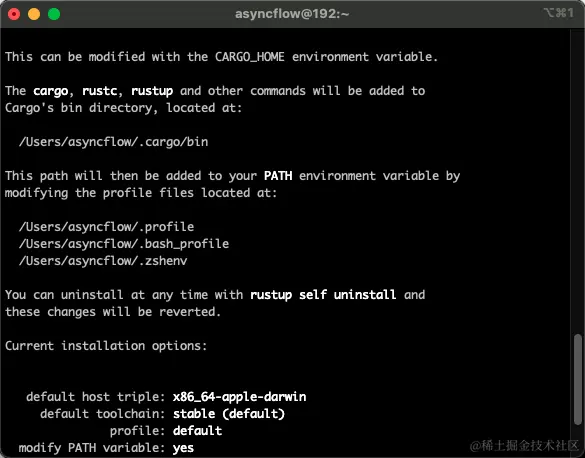The width and height of the screenshot is (585, 458).
Task: Click the asyncflow@192:~ window title
Action: (x=292, y=14)
